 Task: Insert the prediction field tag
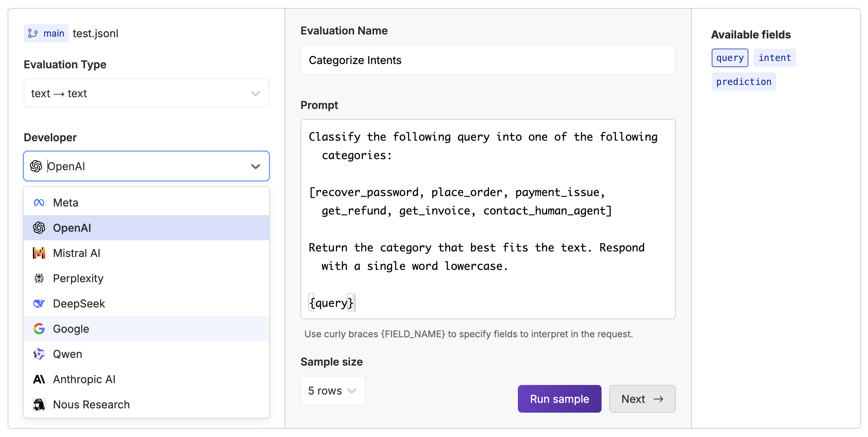(743, 82)
